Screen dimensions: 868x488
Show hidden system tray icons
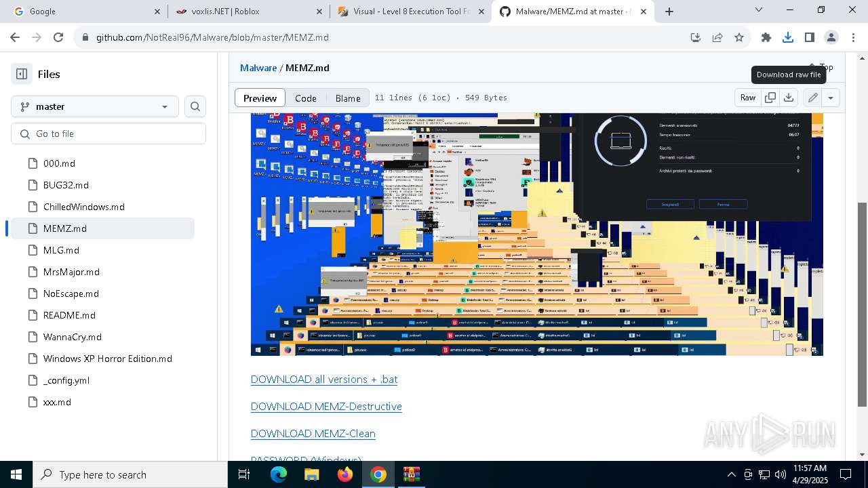(731, 474)
